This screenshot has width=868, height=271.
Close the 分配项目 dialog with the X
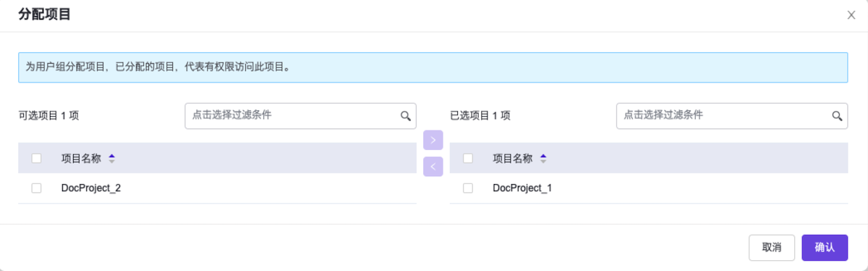[851, 15]
